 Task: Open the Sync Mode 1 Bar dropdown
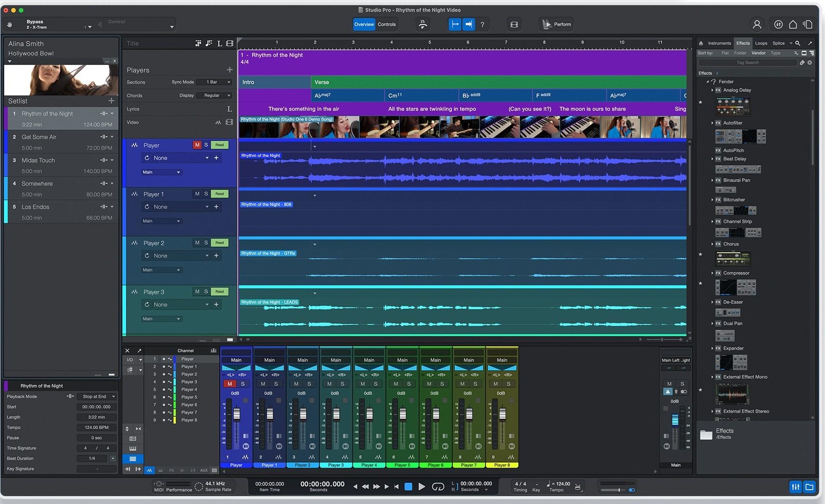(x=214, y=82)
